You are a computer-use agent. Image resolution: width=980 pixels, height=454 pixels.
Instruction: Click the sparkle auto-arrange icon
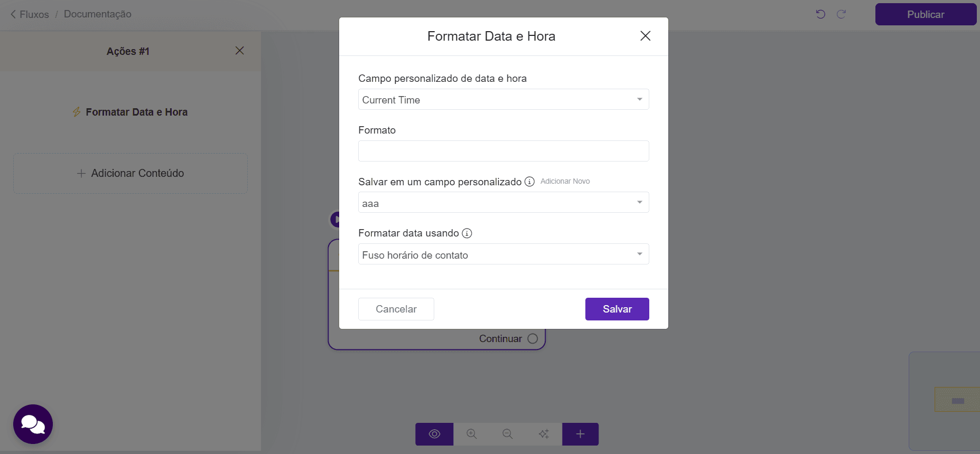(544, 434)
